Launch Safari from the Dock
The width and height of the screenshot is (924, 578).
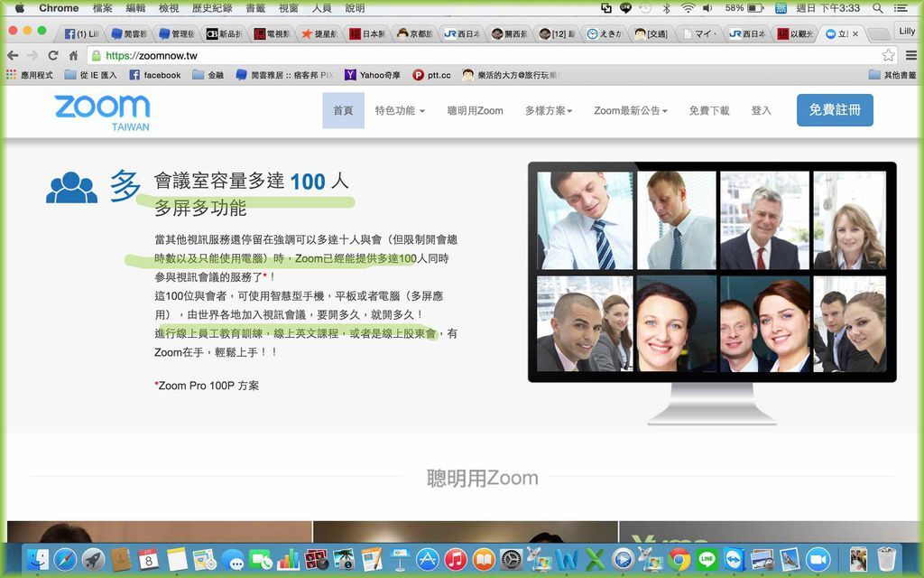pos(65,558)
